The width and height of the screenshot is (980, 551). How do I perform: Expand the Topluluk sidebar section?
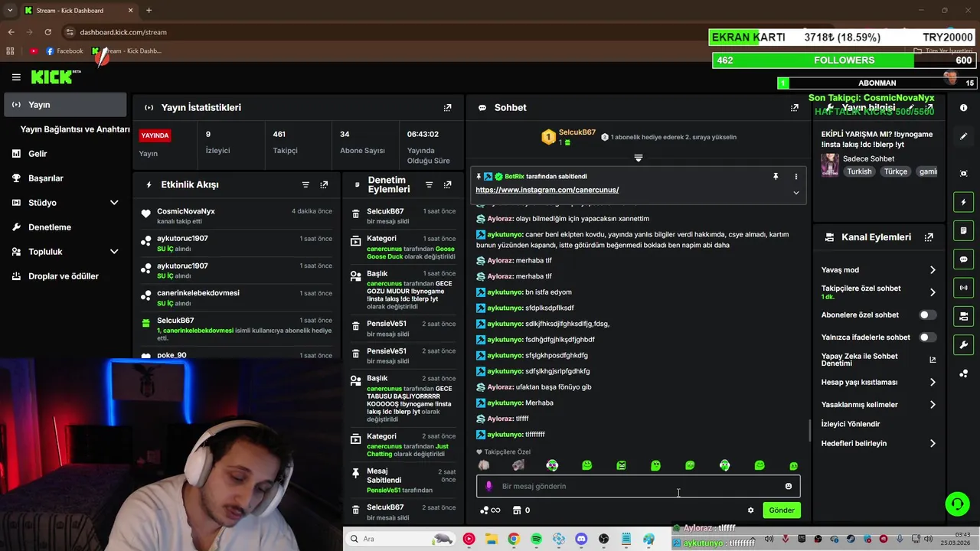point(114,252)
